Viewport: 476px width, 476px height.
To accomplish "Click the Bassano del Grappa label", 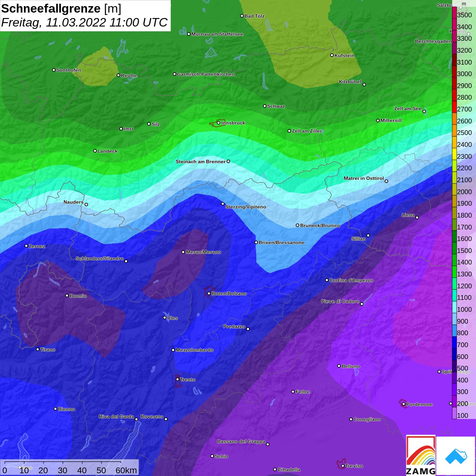I will pos(241,441).
